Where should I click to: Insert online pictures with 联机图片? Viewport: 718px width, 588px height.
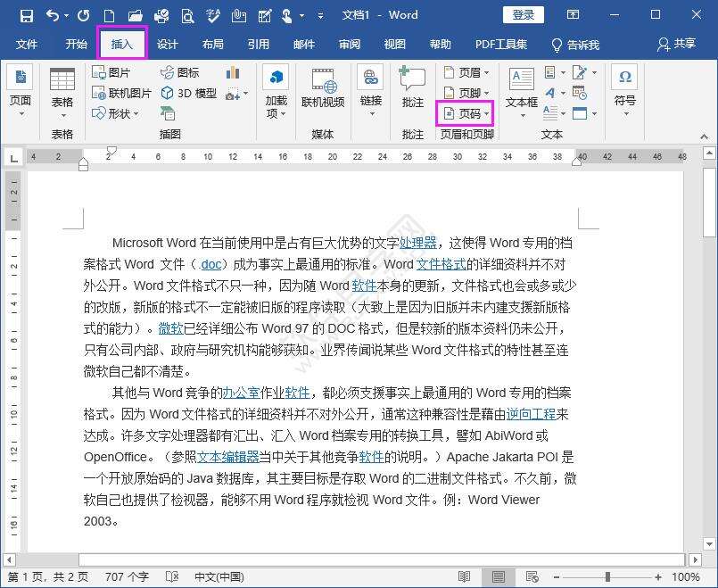pyautogui.click(x=121, y=93)
